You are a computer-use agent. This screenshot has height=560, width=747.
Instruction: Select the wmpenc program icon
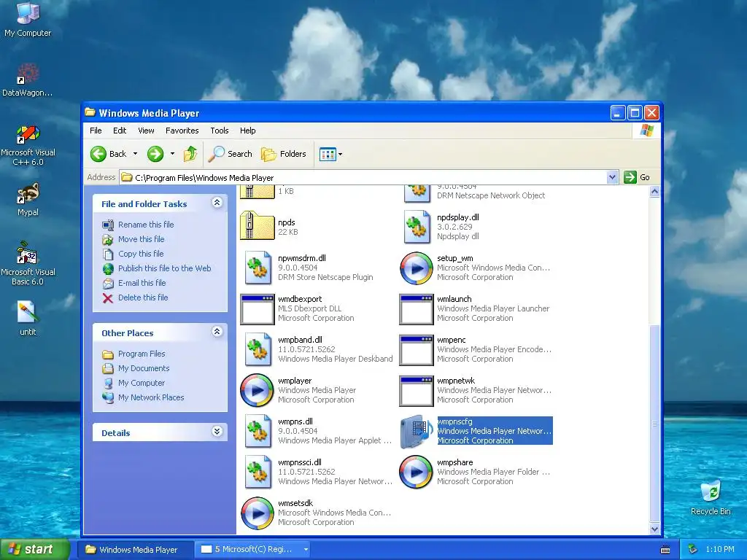point(417,350)
